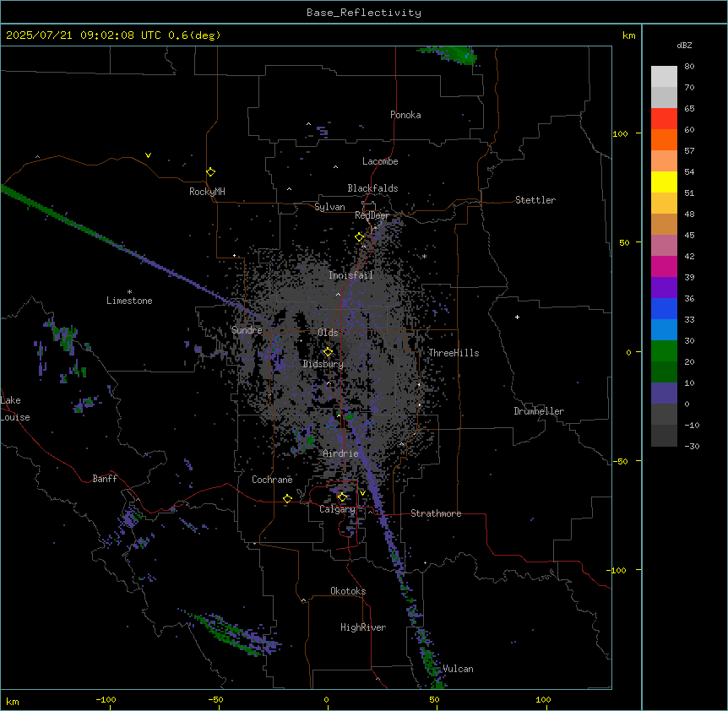Click the yellow diamond marker near Olds

click(x=328, y=352)
